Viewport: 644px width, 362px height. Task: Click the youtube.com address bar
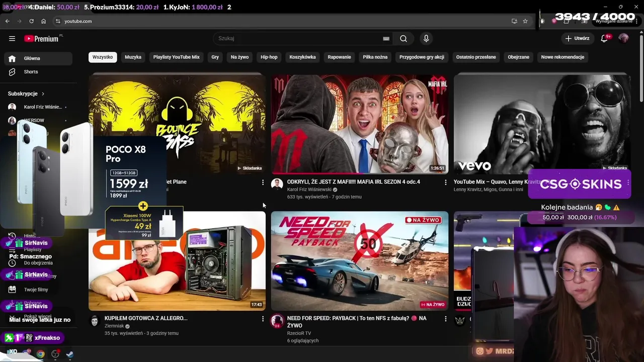pyautogui.click(x=282, y=21)
